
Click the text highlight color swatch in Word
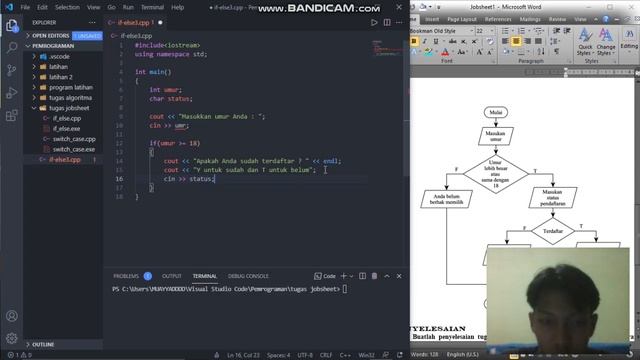428,52
